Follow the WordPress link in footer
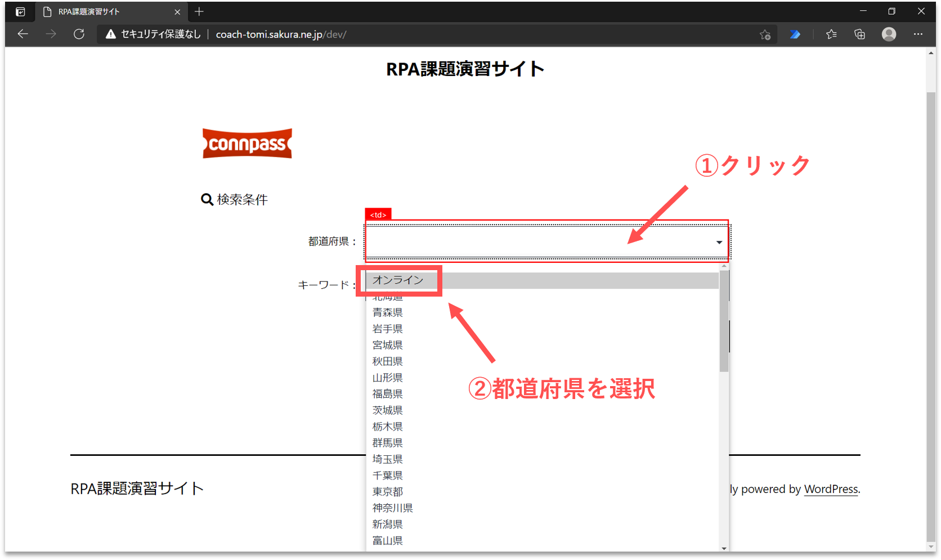The height and width of the screenshot is (560, 941). tap(831, 489)
